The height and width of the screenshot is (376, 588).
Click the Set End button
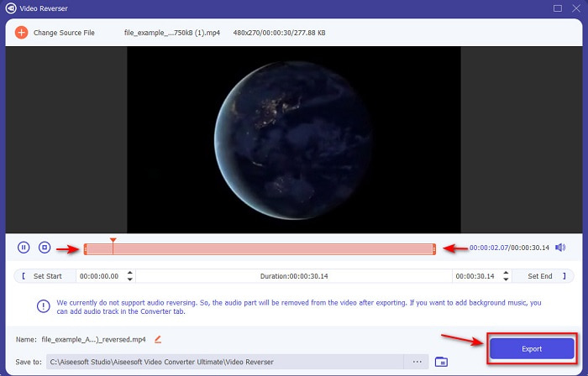tap(539, 276)
